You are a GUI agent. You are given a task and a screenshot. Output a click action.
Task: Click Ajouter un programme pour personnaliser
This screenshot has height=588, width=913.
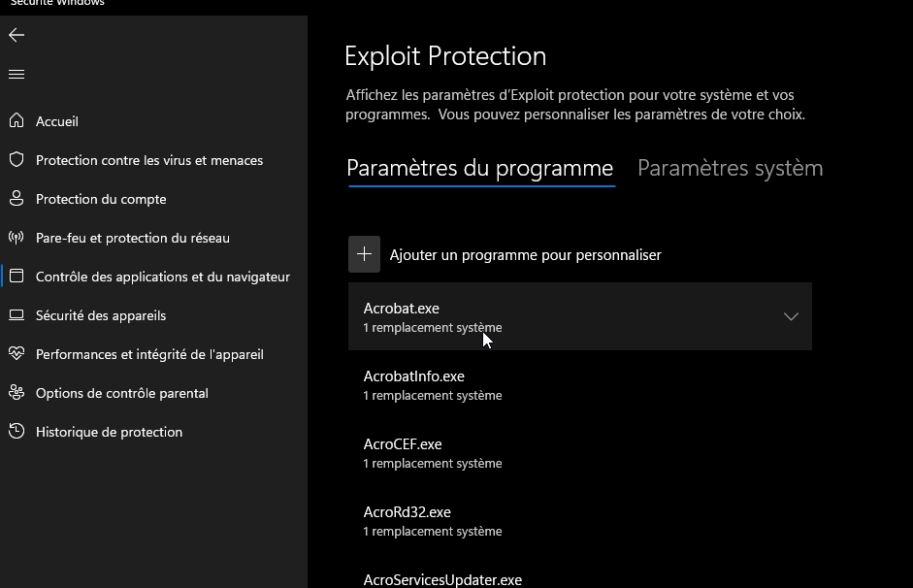tap(525, 255)
